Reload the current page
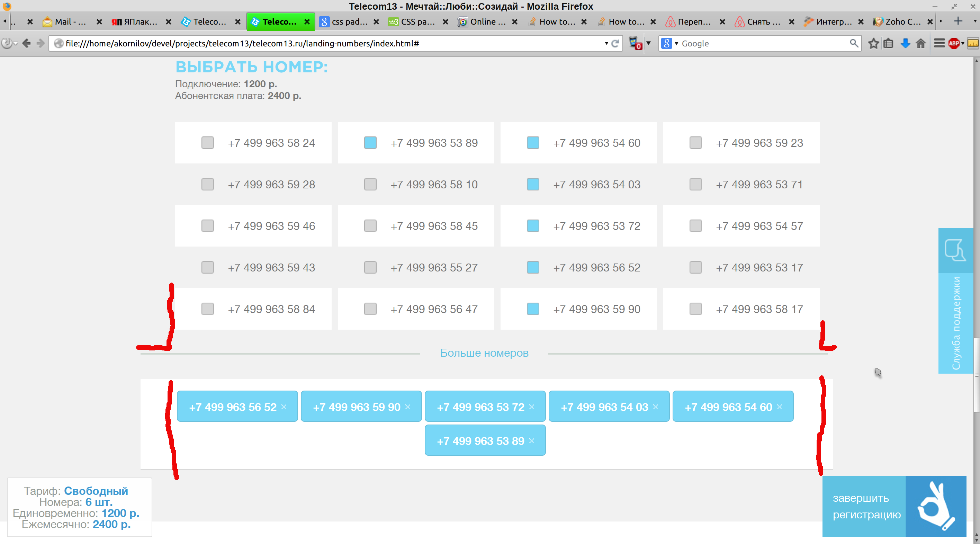Viewport: 980px width, 544px height. pos(615,43)
